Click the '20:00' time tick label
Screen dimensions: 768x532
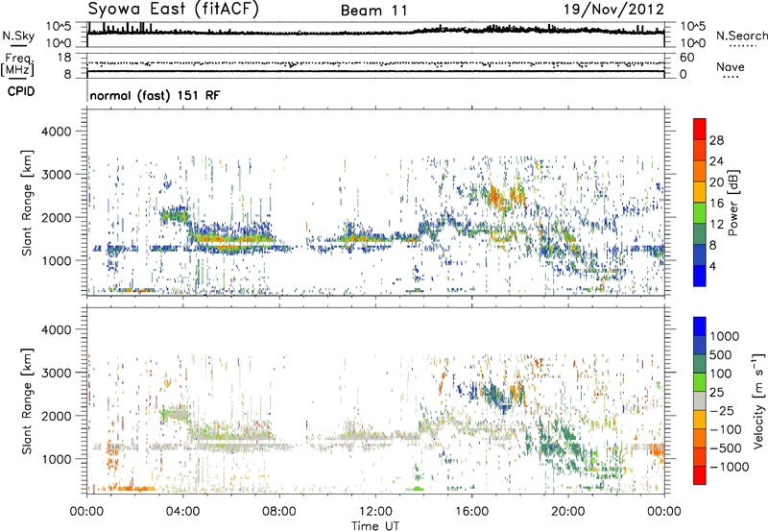[x=568, y=512]
